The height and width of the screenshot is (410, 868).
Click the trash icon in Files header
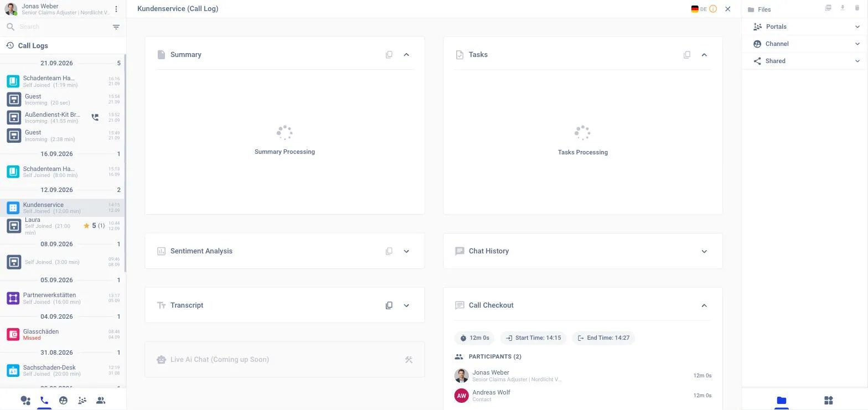pyautogui.click(x=857, y=8)
